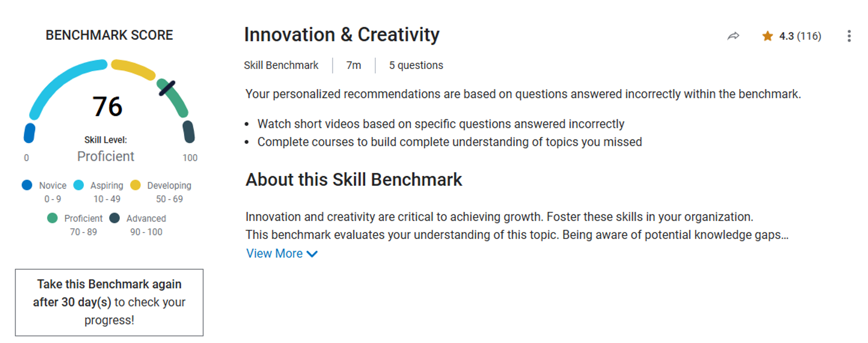868x343 pixels.
Task: Click the Skill Benchmark label
Action: pos(281,65)
